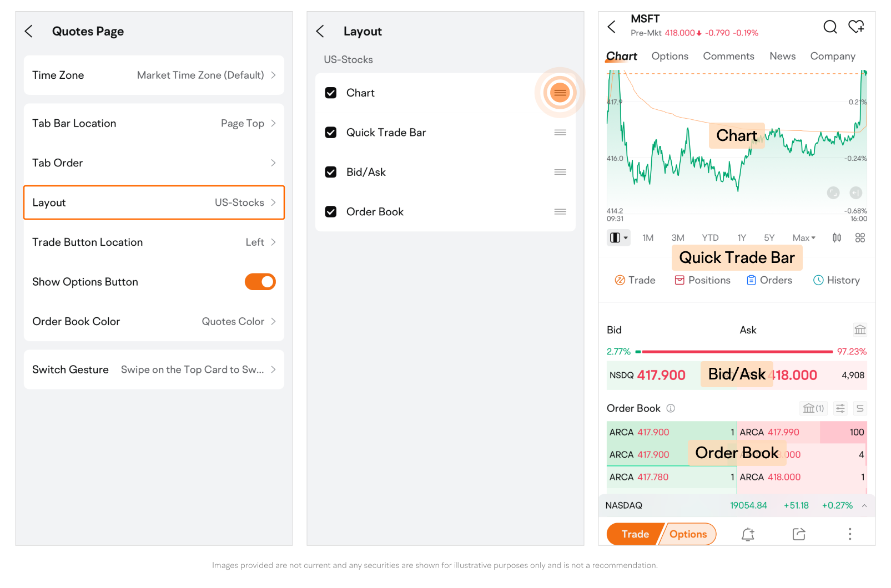The image size is (891, 588).
Task: Tap the orange Trade button
Action: point(635,534)
